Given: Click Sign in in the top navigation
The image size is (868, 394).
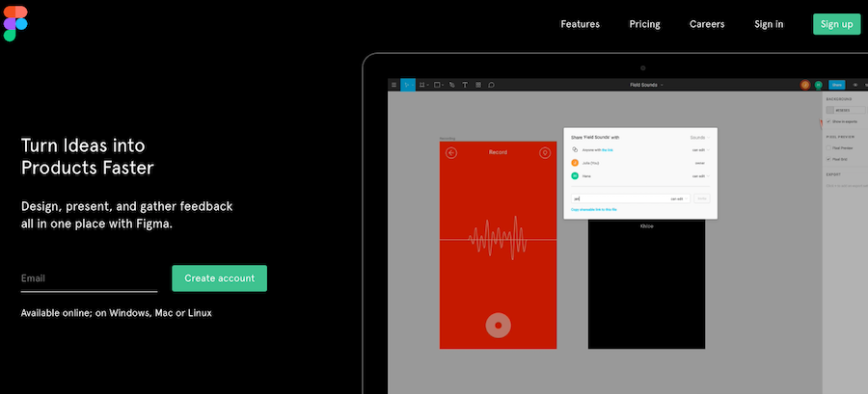Looking at the screenshot, I should click(x=769, y=24).
